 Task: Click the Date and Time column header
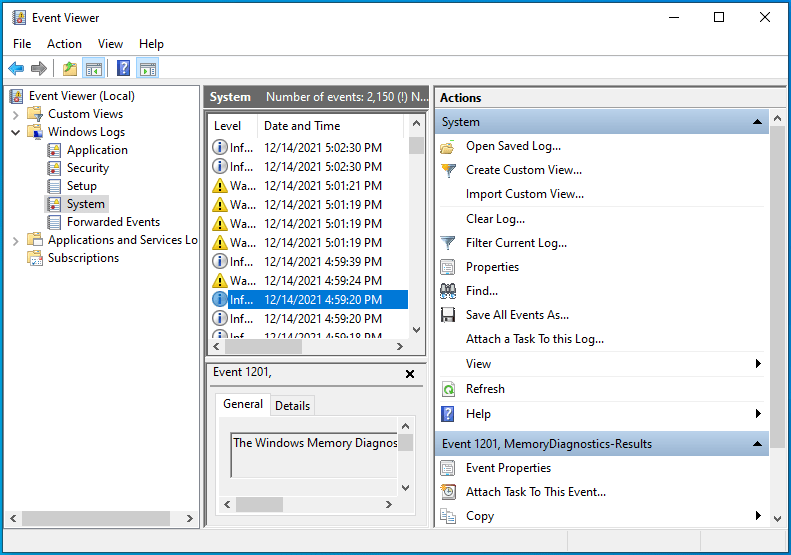tap(330, 126)
